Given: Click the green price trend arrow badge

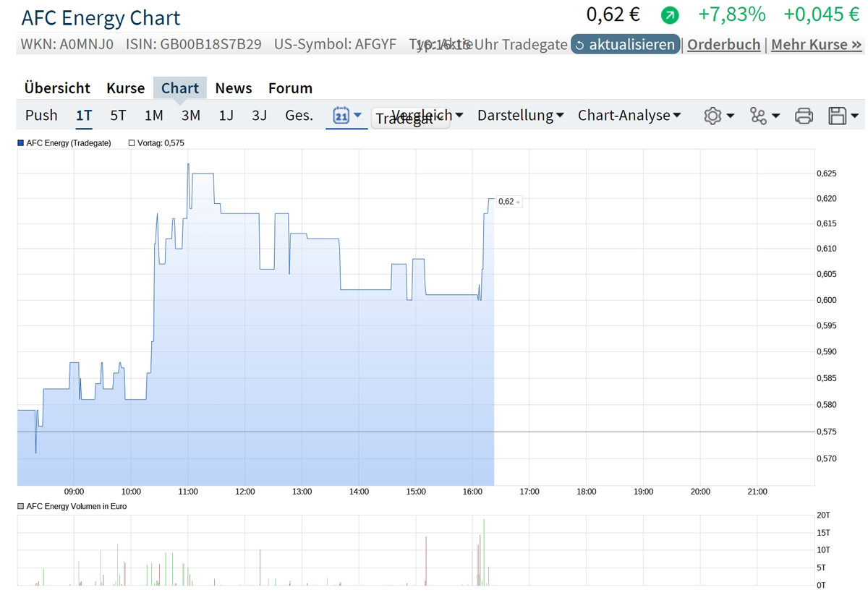Looking at the screenshot, I should tap(669, 15).
